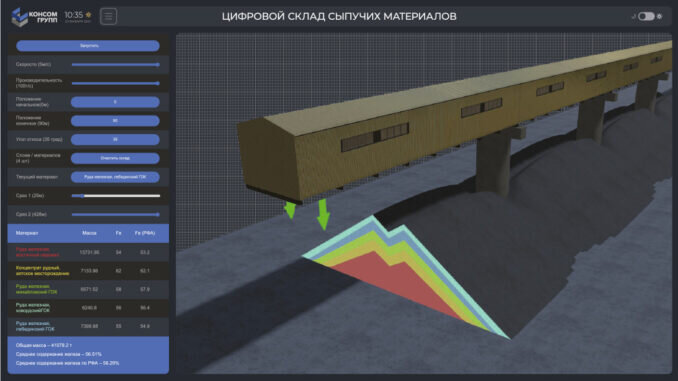Click the Срез 1 slider track
Screen dimensions: 678x381
coord(115,196)
